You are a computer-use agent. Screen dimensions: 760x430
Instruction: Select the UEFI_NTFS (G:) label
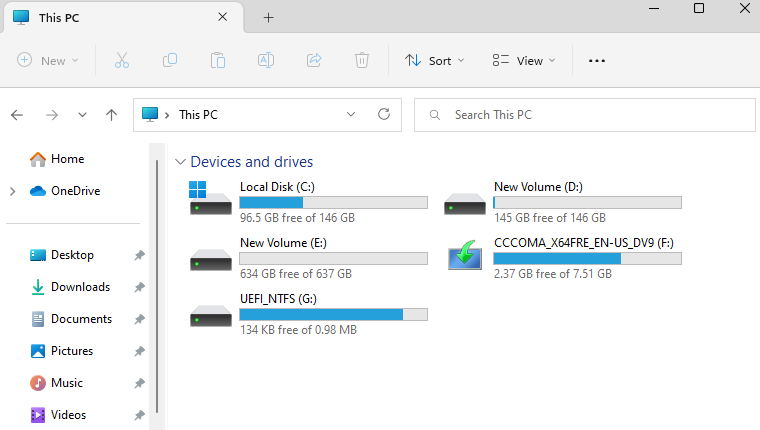[x=278, y=299]
